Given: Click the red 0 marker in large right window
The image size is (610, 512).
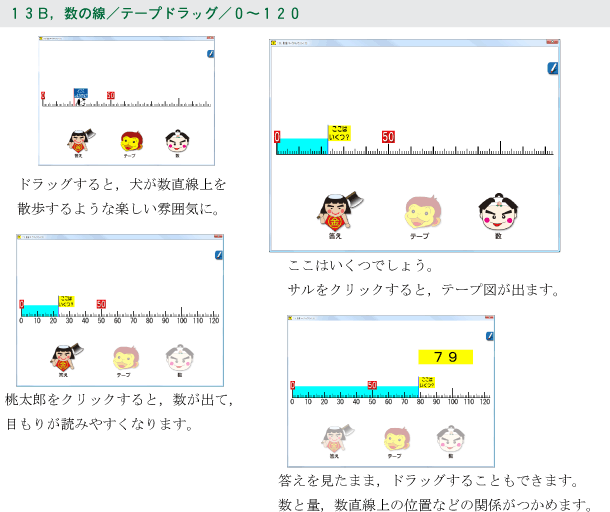Looking at the screenshot, I should click(x=277, y=137).
